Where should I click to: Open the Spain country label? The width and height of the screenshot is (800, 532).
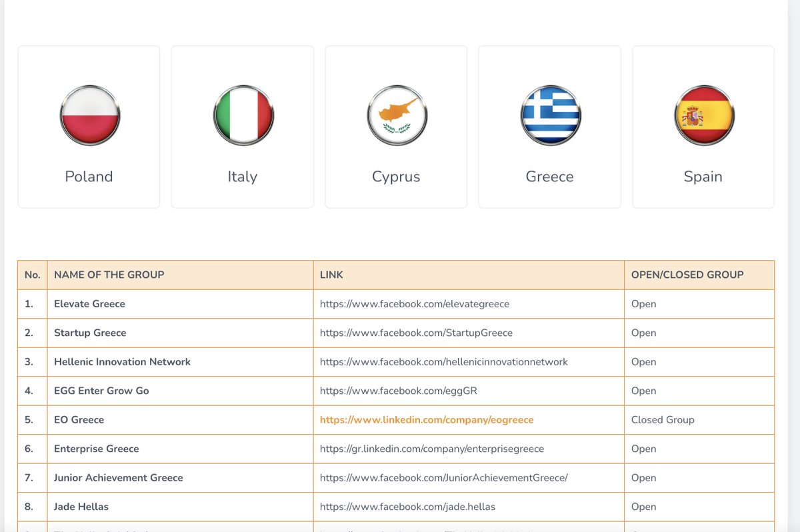pyautogui.click(x=703, y=177)
